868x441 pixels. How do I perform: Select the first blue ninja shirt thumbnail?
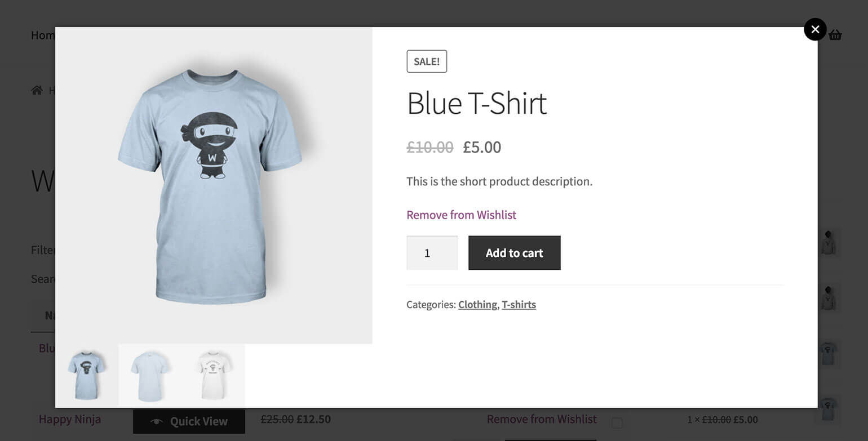(87, 375)
